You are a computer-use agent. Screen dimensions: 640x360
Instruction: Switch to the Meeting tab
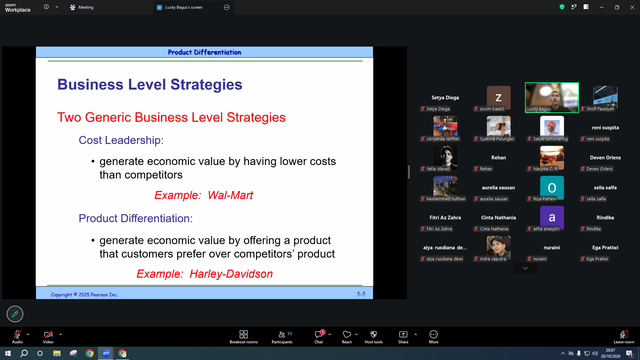tap(82, 7)
